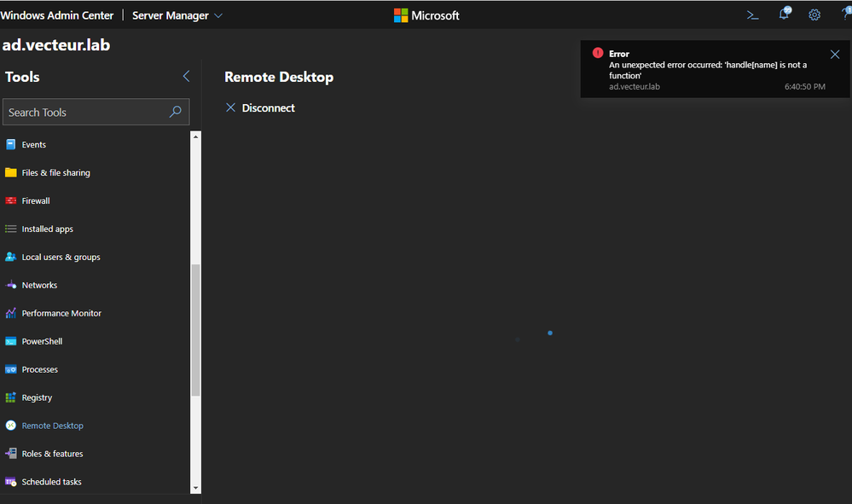
Task: Click the Events tool icon
Action: (x=11, y=144)
